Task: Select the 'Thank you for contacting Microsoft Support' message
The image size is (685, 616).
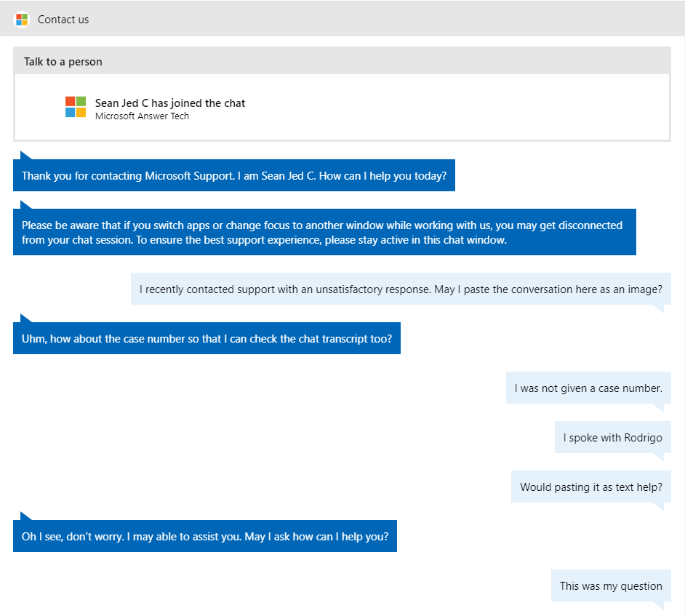Action: point(234,176)
